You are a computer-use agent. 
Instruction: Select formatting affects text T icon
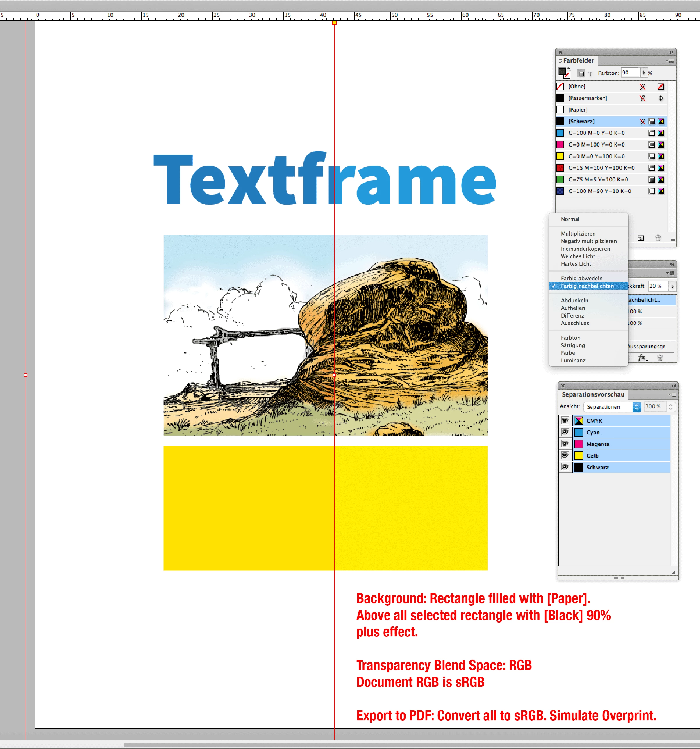point(590,74)
